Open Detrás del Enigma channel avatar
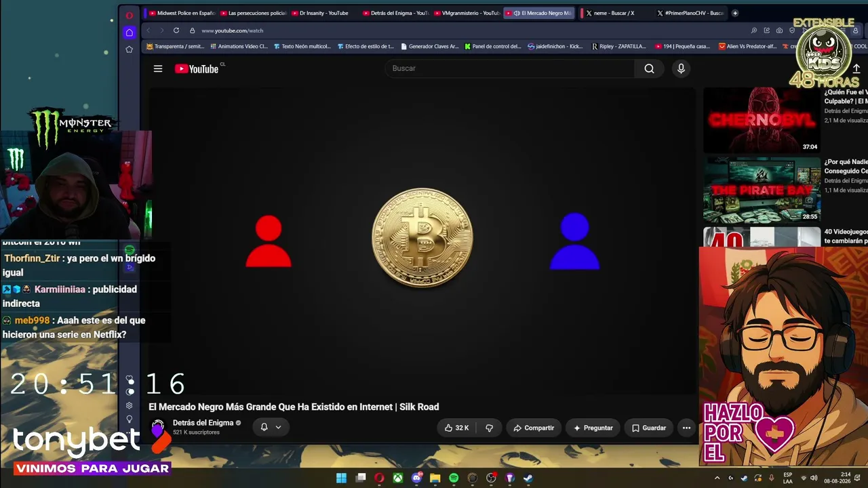The width and height of the screenshot is (868, 488). 158,427
